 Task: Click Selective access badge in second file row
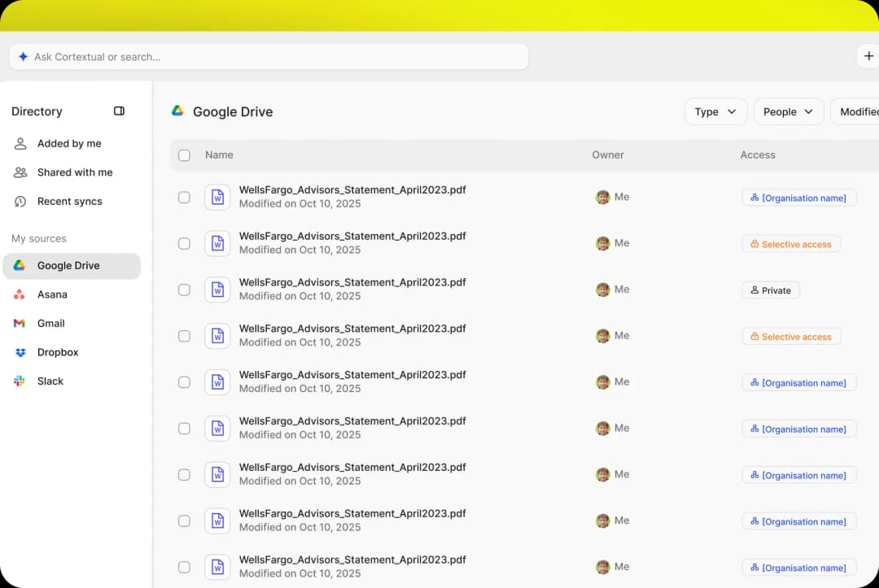pyautogui.click(x=791, y=244)
